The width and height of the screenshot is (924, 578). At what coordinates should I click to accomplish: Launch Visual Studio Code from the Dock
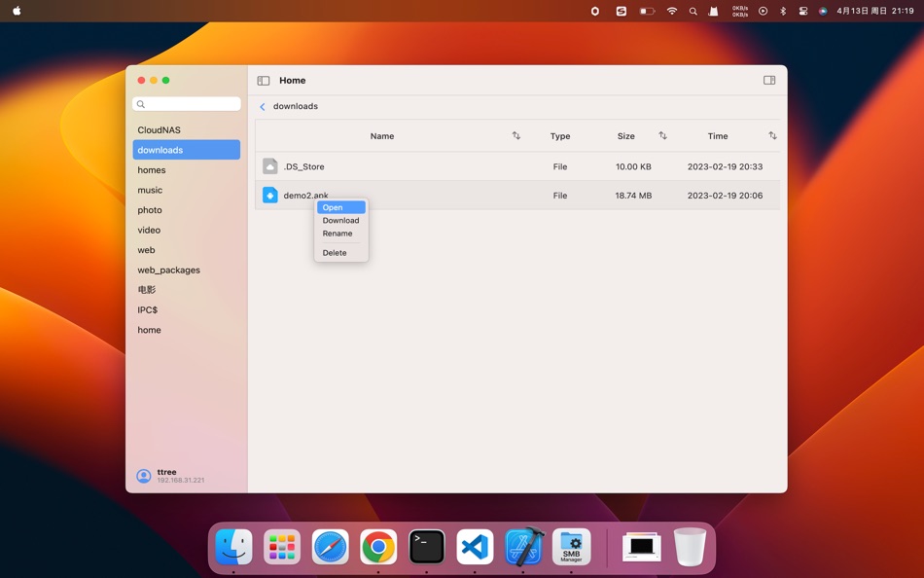tap(475, 547)
